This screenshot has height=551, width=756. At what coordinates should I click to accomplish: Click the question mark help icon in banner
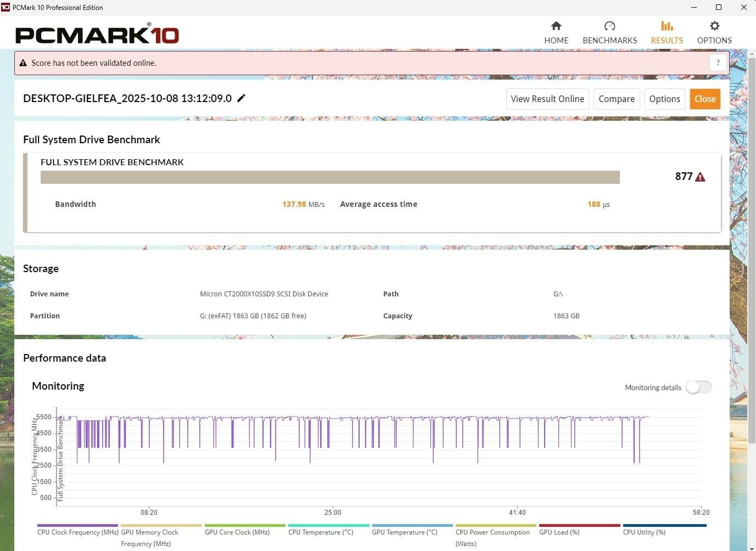click(x=718, y=63)
